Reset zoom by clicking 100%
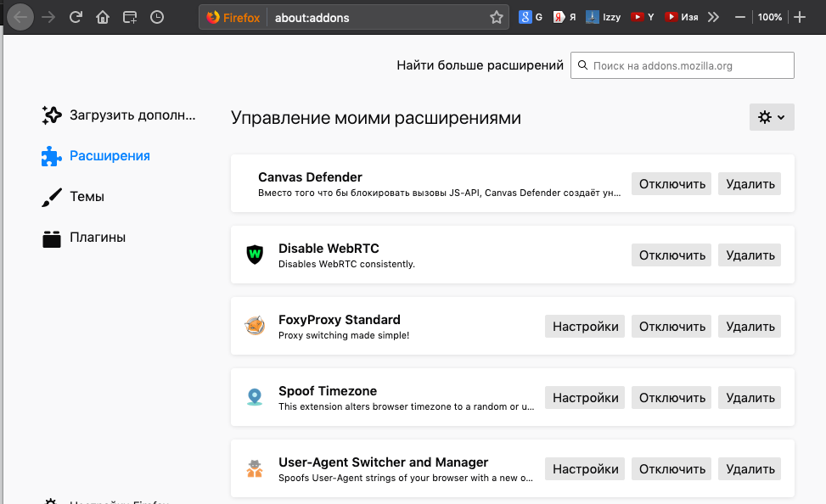Screen dimensions: 826x504 (x=770, y=17)
